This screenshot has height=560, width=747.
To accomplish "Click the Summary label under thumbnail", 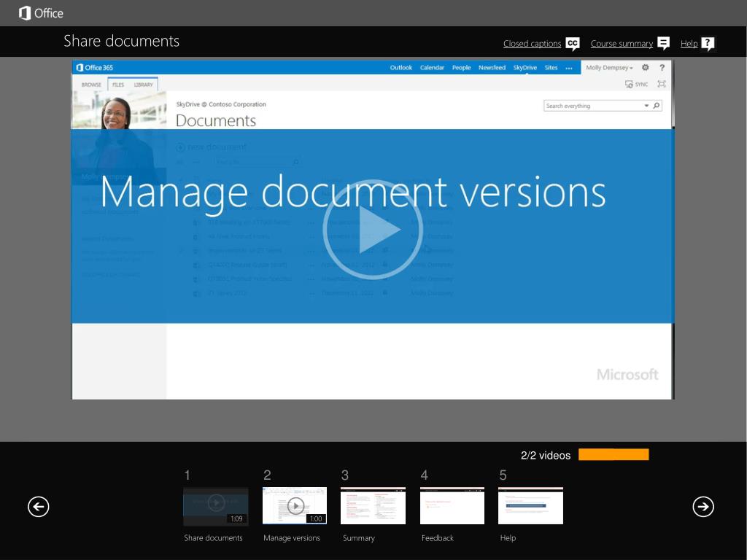I will (359, 538).
